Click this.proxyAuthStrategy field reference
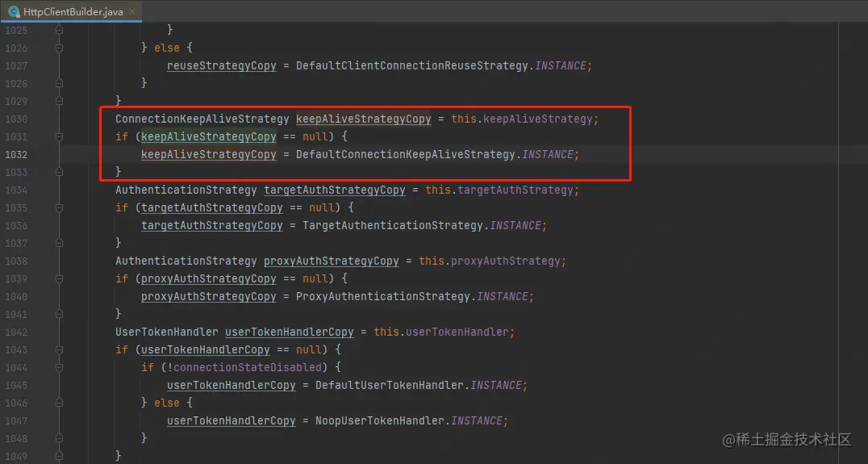The width and height of the screenshot is (868, 464). (x=490, y=260)
